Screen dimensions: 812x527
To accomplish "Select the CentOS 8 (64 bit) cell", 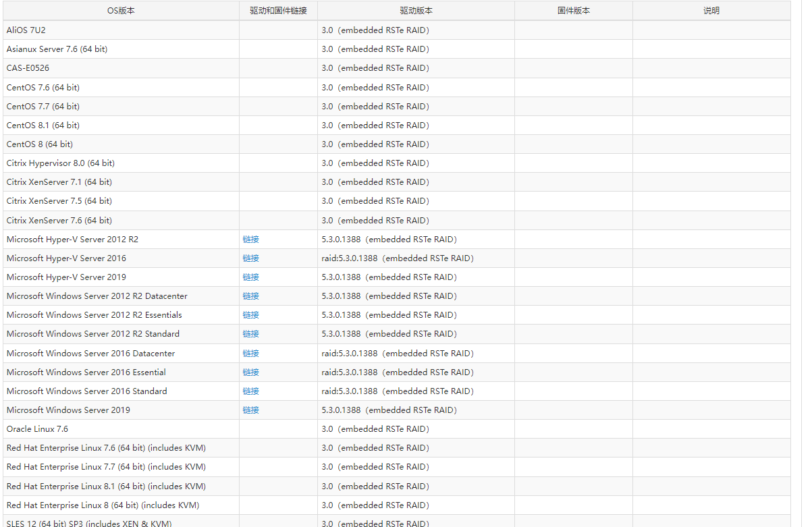I will coord(121,144).
